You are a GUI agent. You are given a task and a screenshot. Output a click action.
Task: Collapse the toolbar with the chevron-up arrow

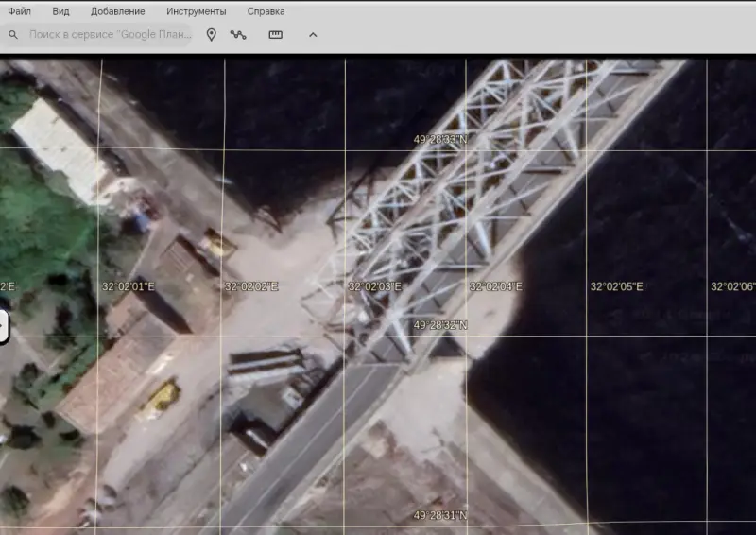(x=313, y=35)
